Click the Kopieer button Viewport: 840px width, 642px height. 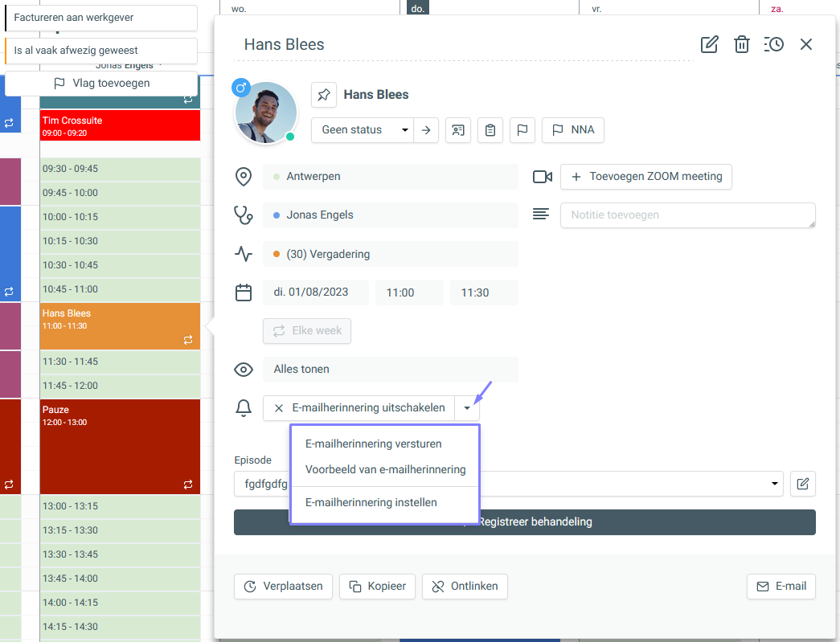point(377,587)
